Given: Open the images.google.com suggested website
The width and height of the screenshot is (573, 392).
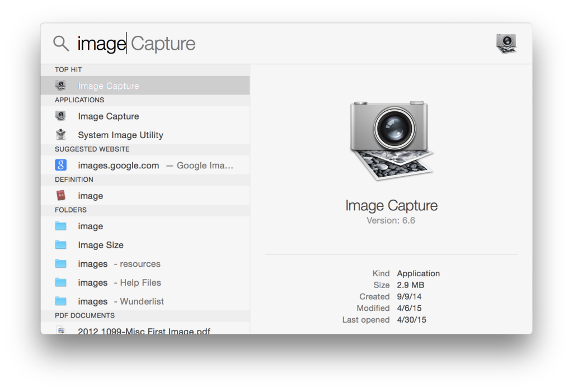Looking at the screenshot, I should (145, 165).
